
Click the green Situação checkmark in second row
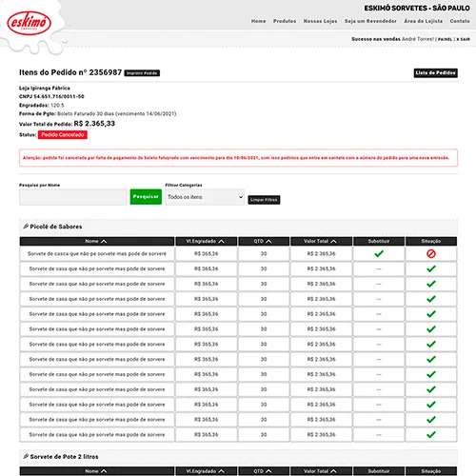[431, 268]
